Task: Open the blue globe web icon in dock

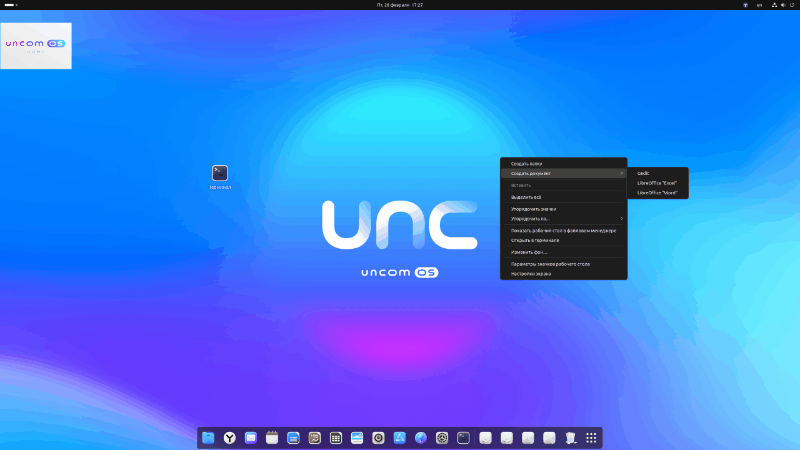Action: [x=421, y=438]
